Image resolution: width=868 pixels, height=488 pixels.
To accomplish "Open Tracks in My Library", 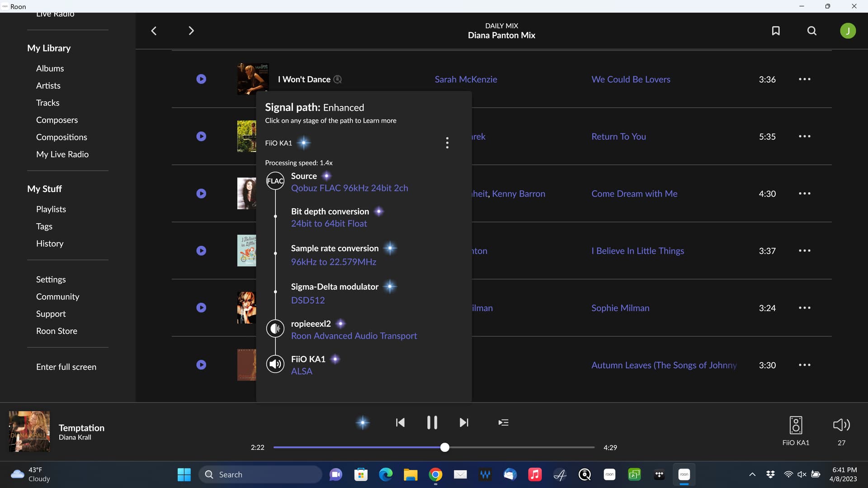I will click(47, 103).
